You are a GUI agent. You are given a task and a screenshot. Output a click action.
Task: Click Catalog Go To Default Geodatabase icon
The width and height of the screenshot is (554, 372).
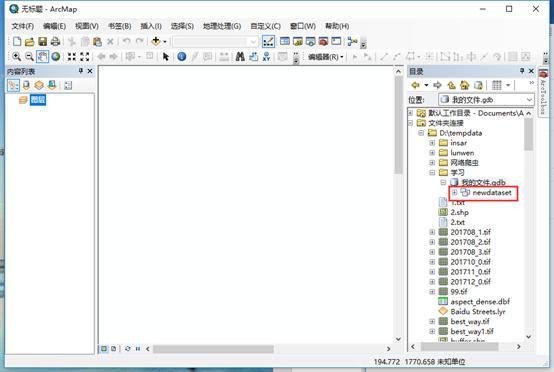478,85
